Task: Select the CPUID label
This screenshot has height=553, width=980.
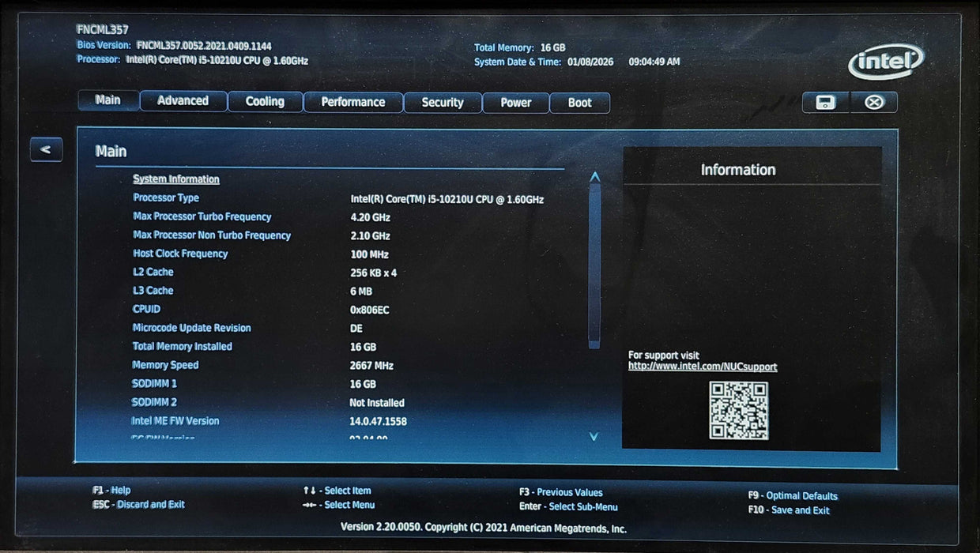Action: click(146, 309)
